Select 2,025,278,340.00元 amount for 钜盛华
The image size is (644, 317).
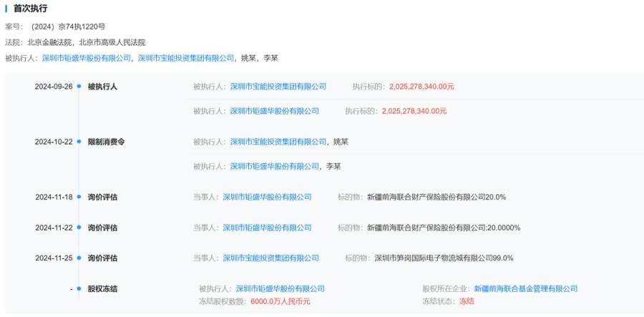click(x=414, y=111)
